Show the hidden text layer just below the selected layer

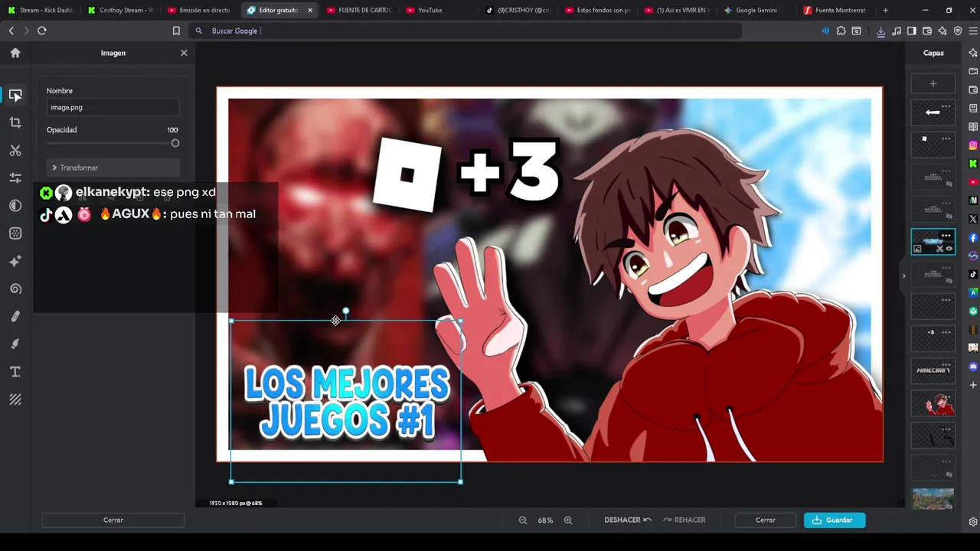click(x=949, y=281)
